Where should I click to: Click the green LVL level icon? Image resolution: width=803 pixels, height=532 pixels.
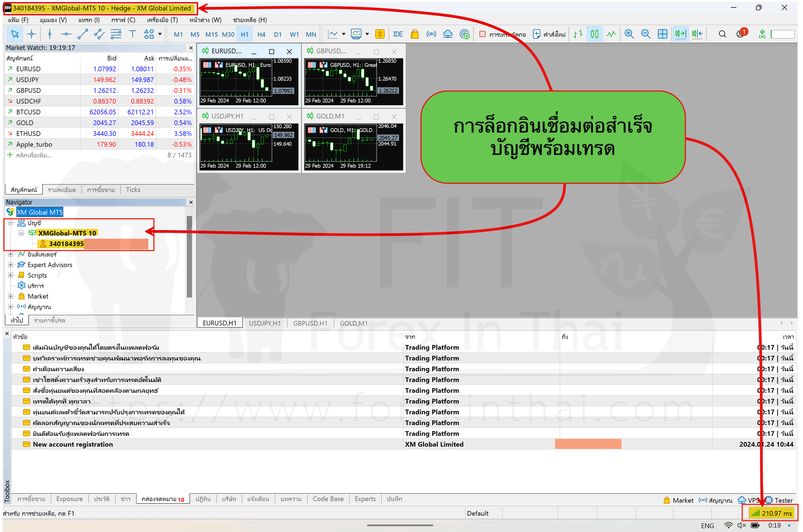763,34
